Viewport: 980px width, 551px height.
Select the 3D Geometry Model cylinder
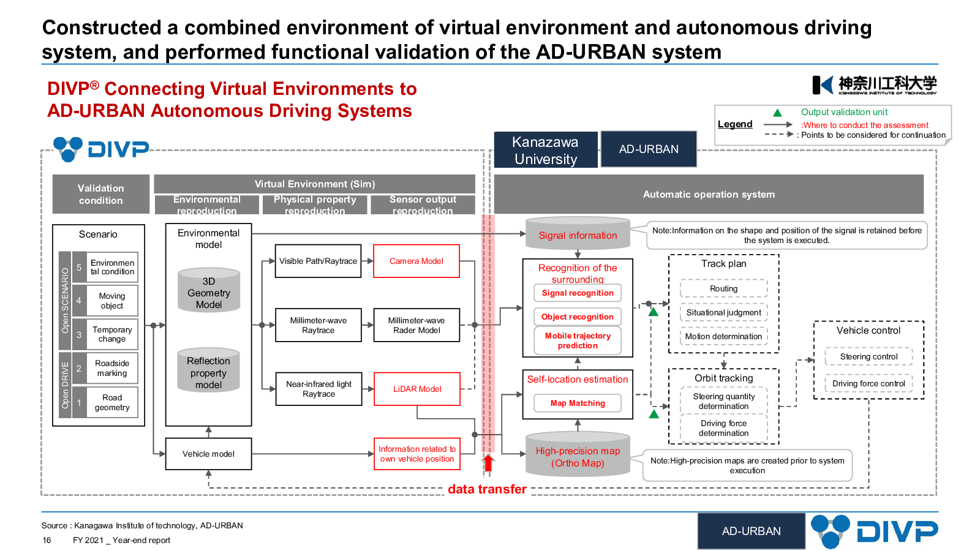click(209, 290)
